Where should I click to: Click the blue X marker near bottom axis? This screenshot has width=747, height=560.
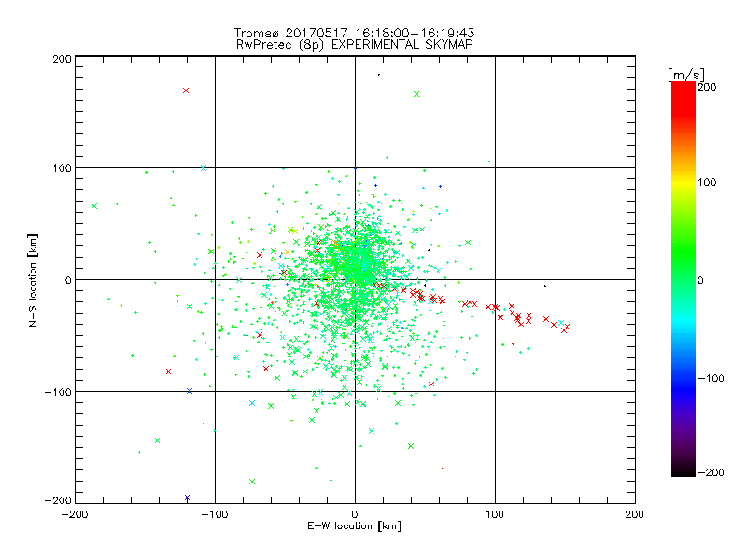click(187, 497)
